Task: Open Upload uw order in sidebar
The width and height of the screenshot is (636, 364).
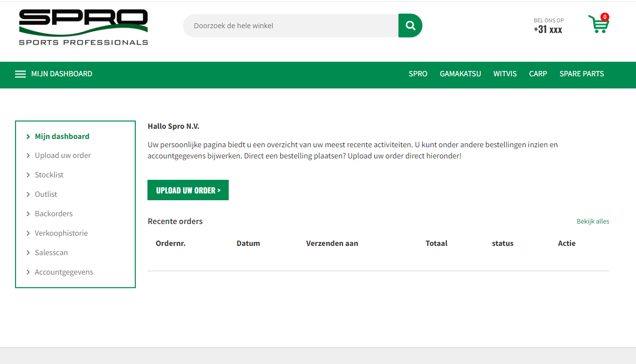Action: pyautogui.click(x=63, y=156)
